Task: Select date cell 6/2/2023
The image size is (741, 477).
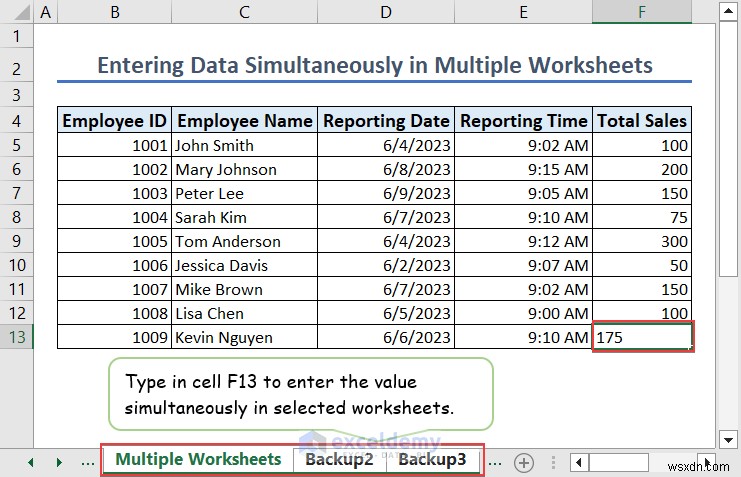Action: click(x=386, y=265)
